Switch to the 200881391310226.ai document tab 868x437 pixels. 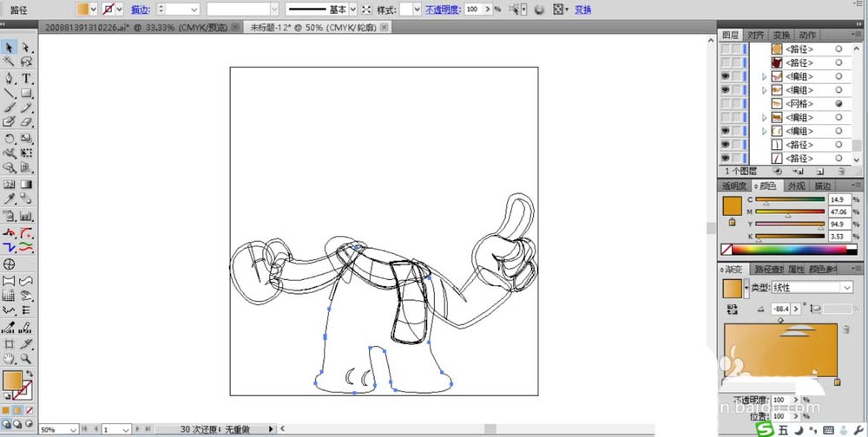coord(135,27)
